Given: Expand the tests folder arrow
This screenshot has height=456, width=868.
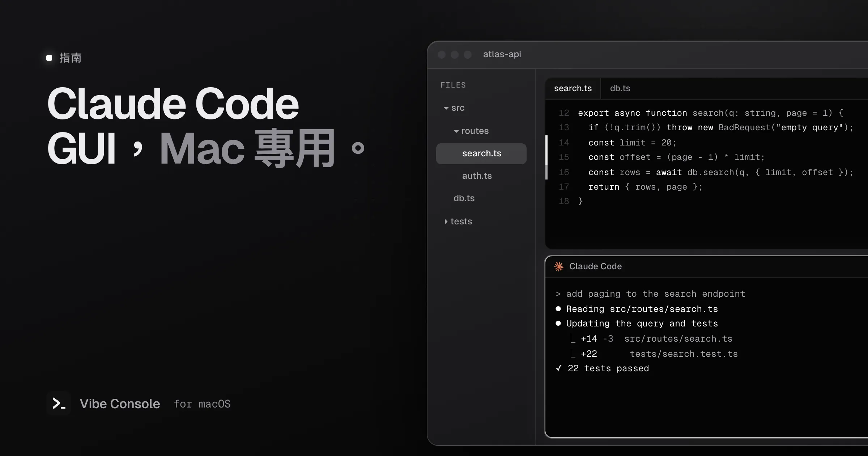Looking at the screenshot, I should point(446,221).
